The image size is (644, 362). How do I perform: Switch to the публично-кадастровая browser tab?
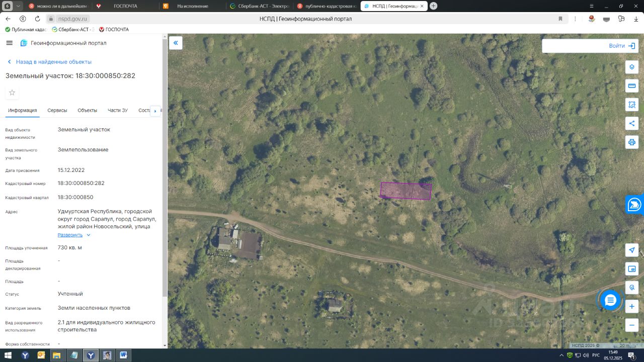327,6
